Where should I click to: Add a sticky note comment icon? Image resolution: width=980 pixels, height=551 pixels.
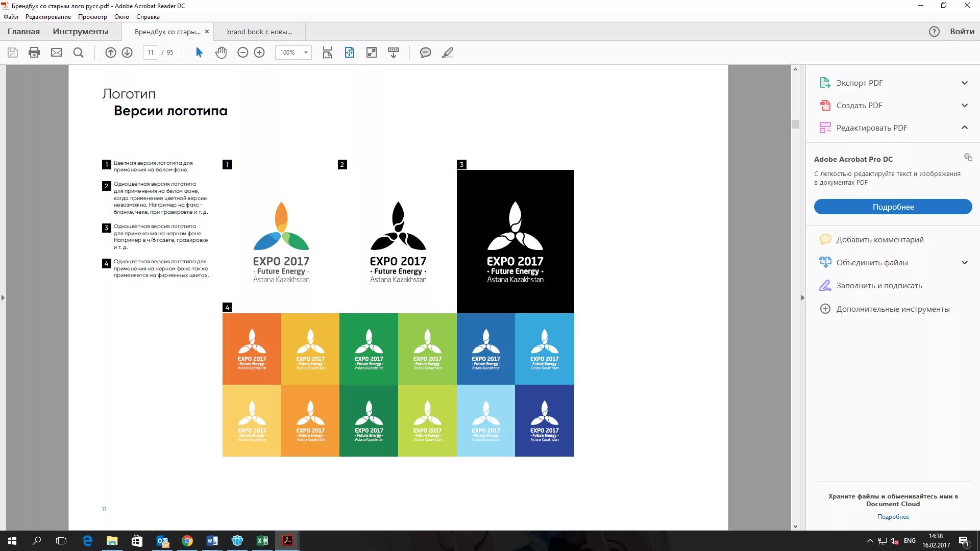425,53
